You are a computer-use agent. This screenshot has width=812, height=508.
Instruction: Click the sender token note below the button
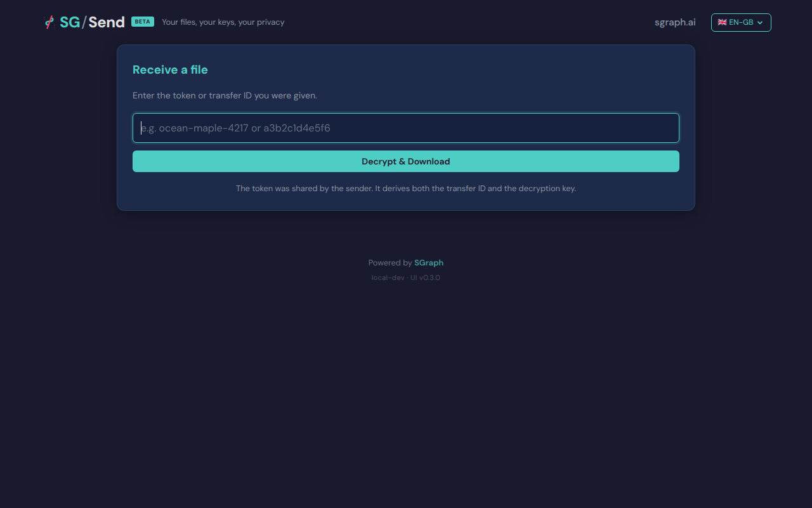pyautogui.click(x=405, y=188)
